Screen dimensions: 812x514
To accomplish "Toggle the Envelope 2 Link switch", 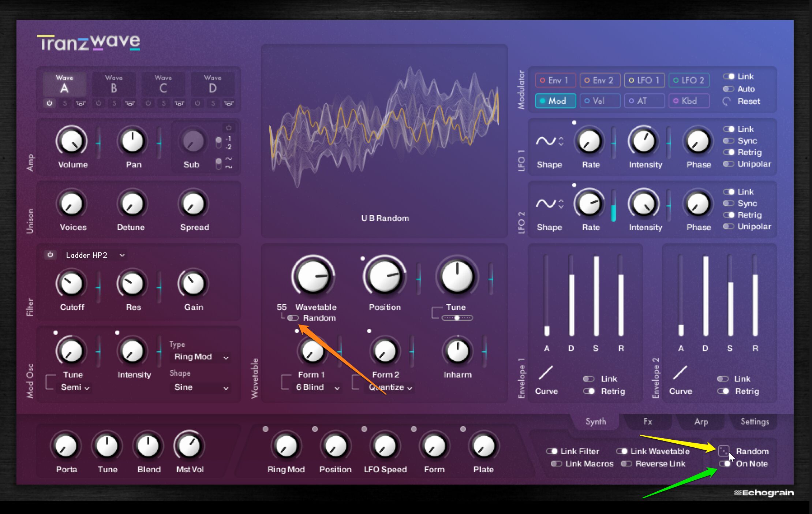I will point(723,379).
